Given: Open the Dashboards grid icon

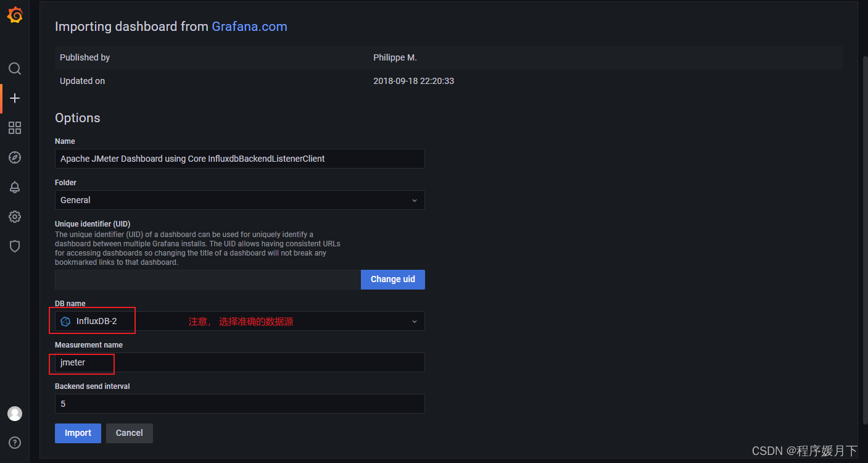Looking at the screenshot, I should pyautogui.click(x=15, y=128).
